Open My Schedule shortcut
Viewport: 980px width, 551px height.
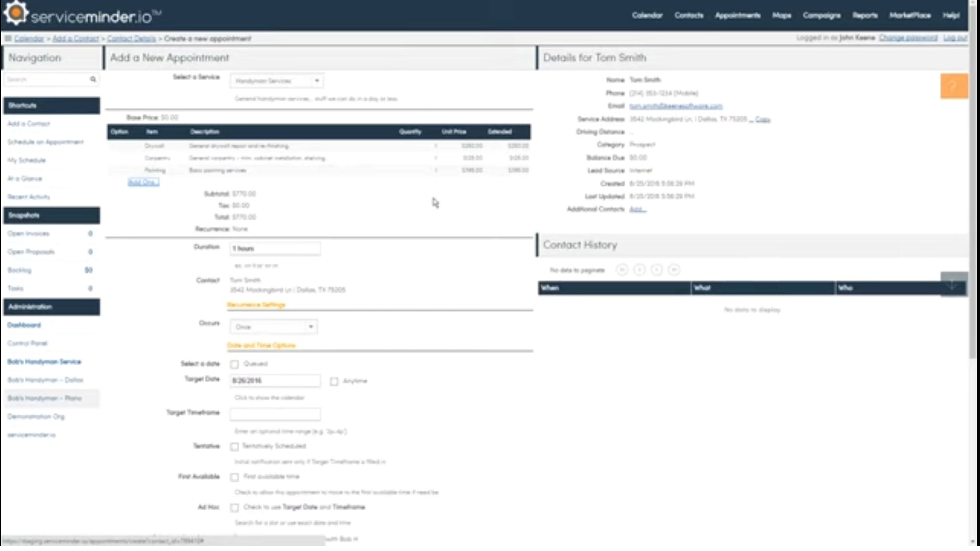(x=26, y=160)
